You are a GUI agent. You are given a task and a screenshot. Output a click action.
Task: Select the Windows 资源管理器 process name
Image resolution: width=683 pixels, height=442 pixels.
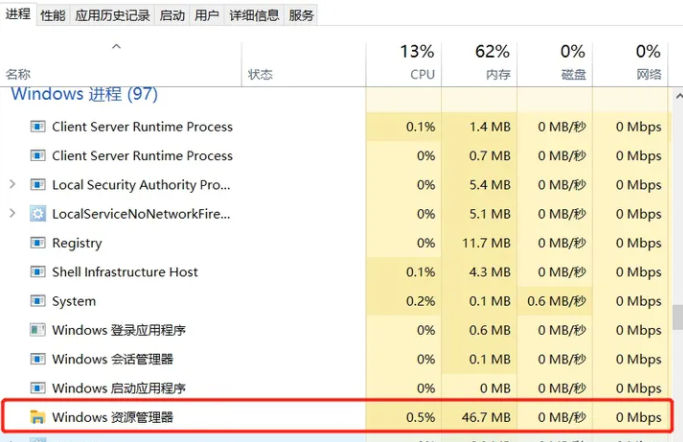tap(112, 417)
